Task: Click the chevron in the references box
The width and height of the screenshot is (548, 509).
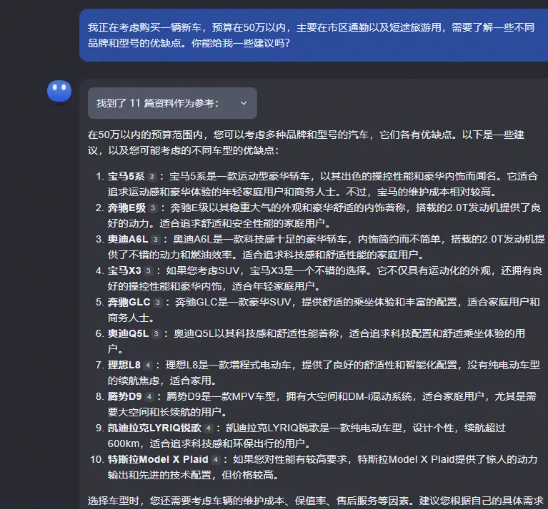Action: 244,103
